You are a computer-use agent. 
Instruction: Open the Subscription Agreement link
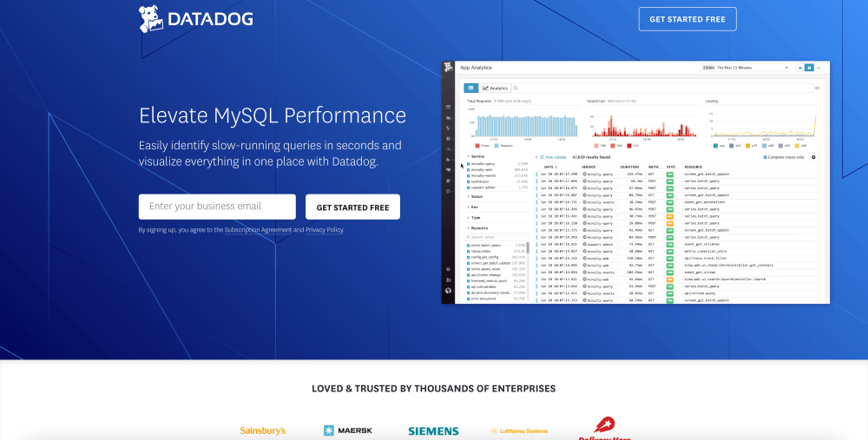pos(258,230)
